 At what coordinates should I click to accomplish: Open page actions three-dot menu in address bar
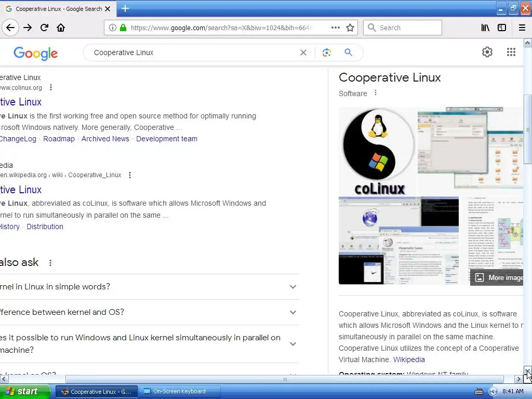tap(335, 28)
